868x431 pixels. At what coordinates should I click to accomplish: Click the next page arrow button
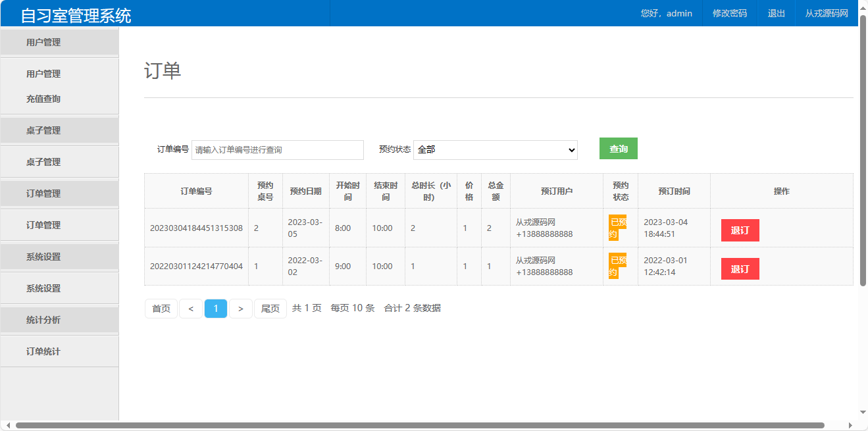[241, 309]
